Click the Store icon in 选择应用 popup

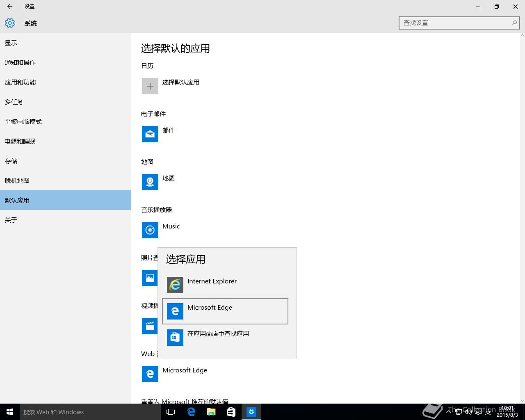pos(175,338)
